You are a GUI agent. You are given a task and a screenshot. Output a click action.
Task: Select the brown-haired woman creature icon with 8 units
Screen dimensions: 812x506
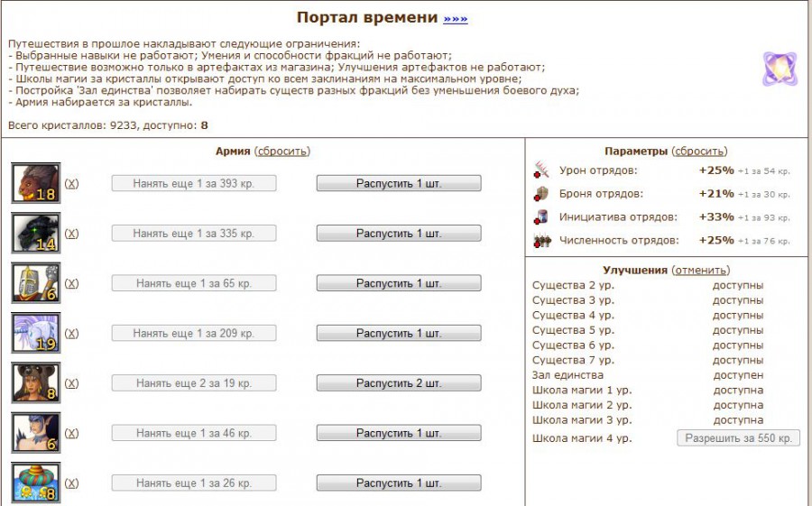(x=36, y=383)
